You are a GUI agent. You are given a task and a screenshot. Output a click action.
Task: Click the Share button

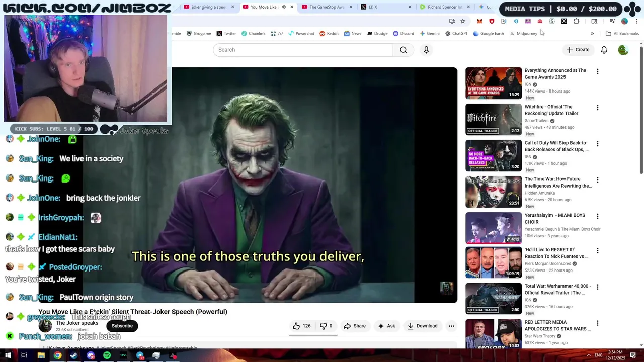pyautogui.click(x=355, y=326)
